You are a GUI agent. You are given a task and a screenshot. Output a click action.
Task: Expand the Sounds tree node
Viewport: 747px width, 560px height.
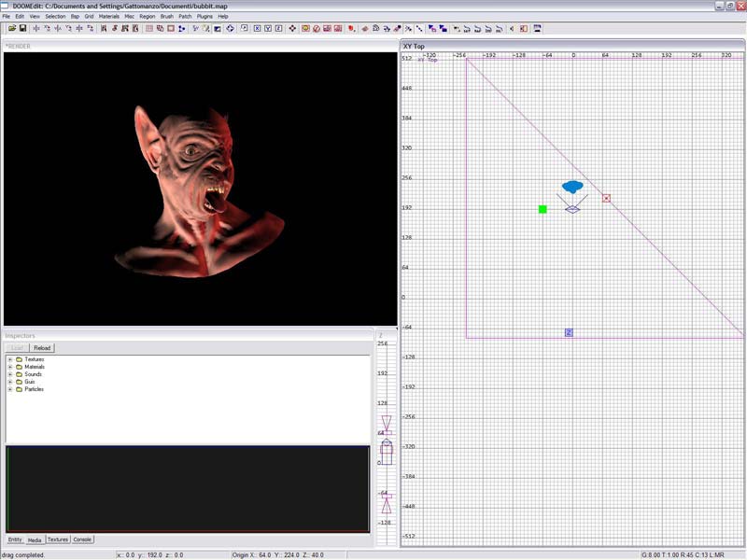pyautogui.click(x=10, y=374)
